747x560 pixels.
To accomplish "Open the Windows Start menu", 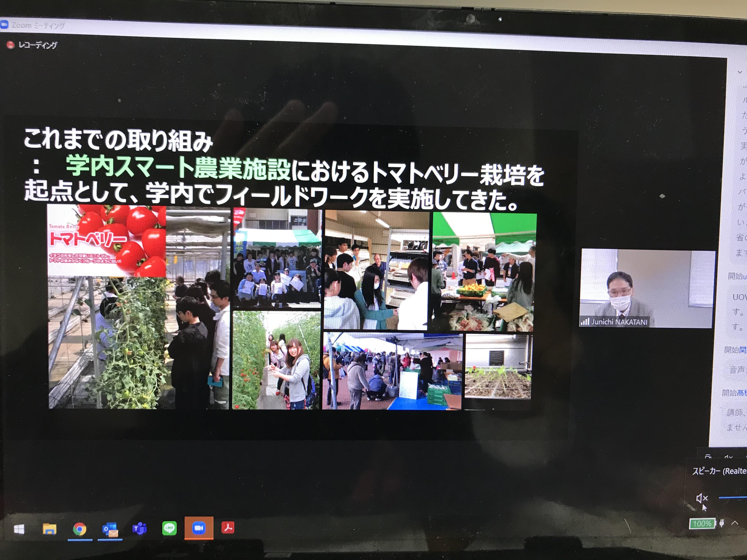I will tap(19, 529).
